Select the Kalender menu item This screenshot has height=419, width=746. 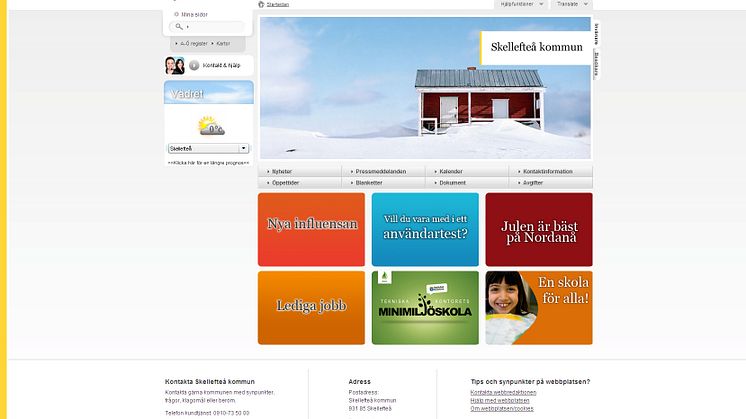click(451, 172)
